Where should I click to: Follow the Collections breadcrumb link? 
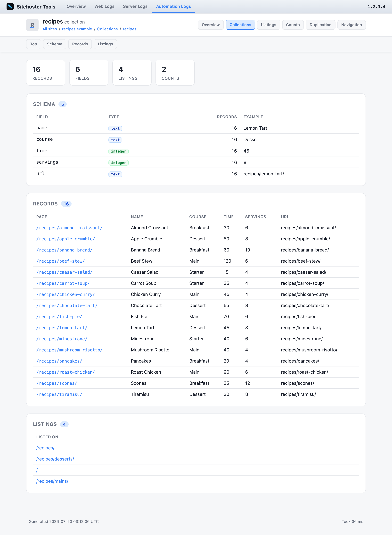(107, 29)
